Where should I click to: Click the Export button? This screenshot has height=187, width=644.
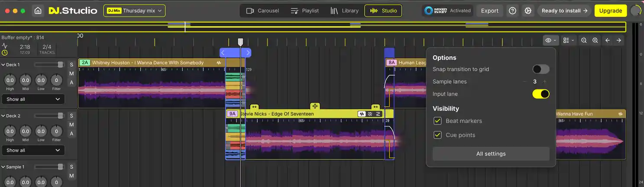tap(489, 11)
